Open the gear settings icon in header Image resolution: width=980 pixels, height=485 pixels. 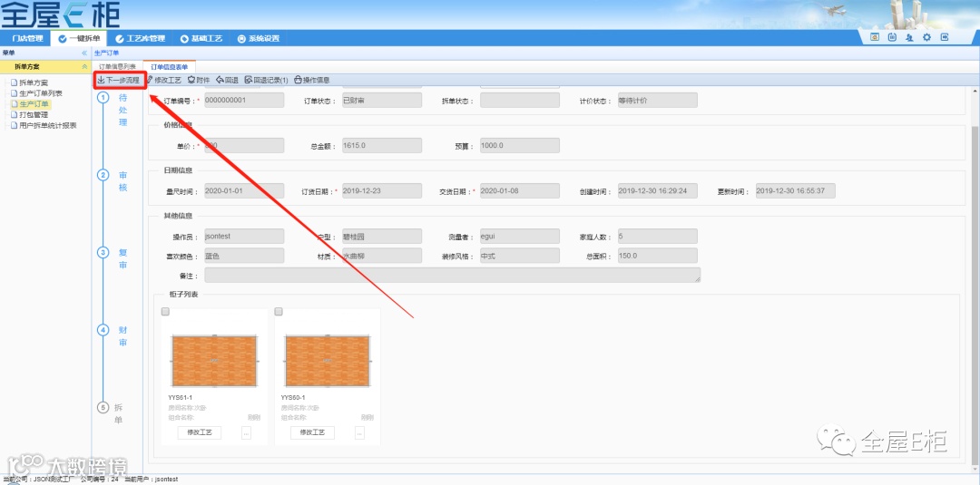point(926,37)
